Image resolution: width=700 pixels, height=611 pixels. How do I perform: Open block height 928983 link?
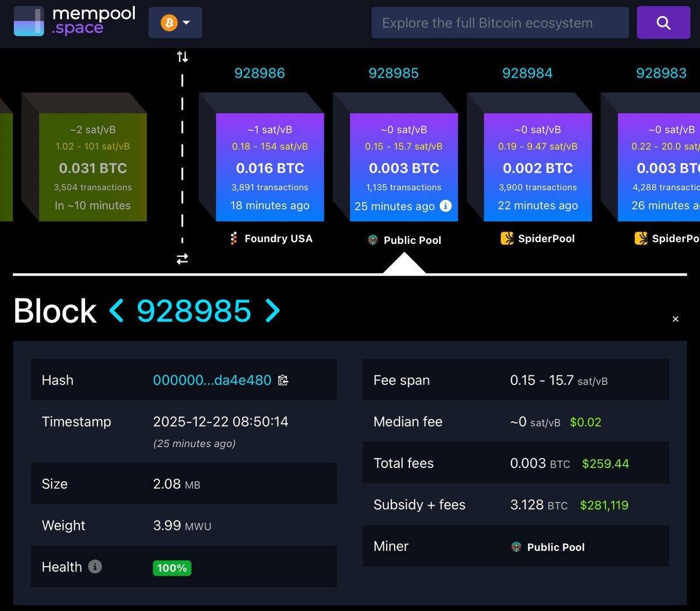[661, 73]
